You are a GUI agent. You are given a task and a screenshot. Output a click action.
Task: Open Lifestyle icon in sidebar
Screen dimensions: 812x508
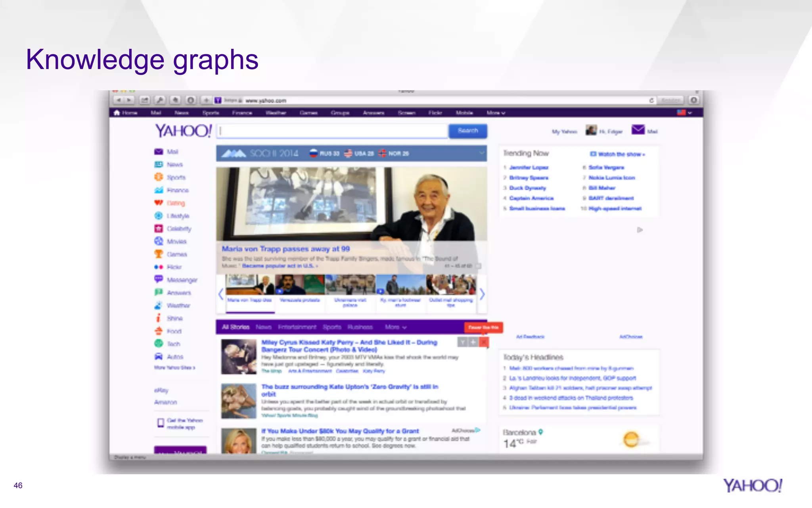[x=159, y=216]
